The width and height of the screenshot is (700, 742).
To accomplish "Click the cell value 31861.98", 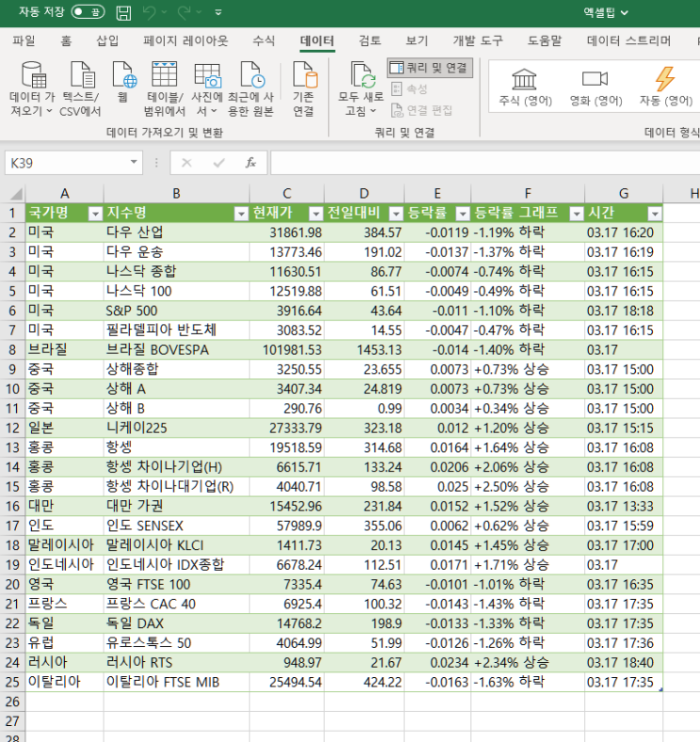I will click(x=286, y=233).
